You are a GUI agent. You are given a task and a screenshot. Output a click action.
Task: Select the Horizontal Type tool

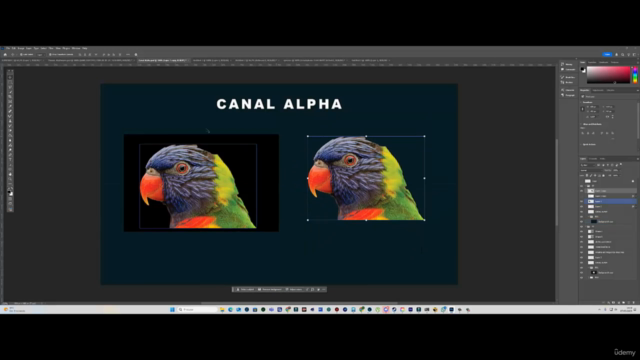10,159
